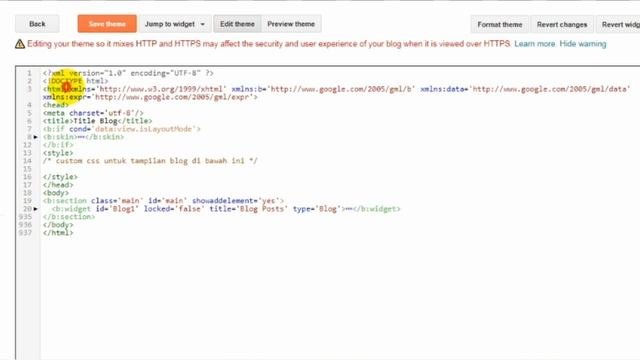
Task: Switch to the Edit theme tab
Action: click(237, 24)
